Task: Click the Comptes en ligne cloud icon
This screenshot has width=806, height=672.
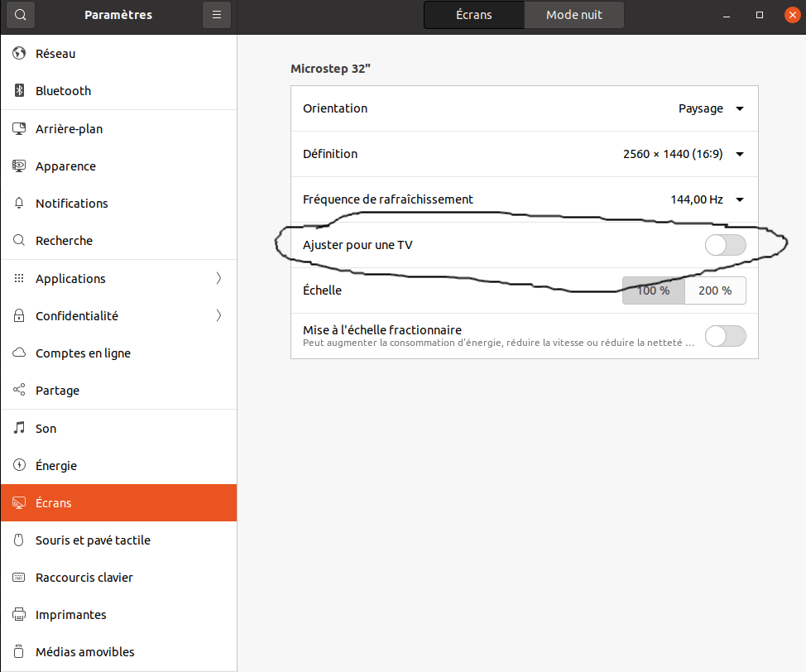Action: coord(19,353)
